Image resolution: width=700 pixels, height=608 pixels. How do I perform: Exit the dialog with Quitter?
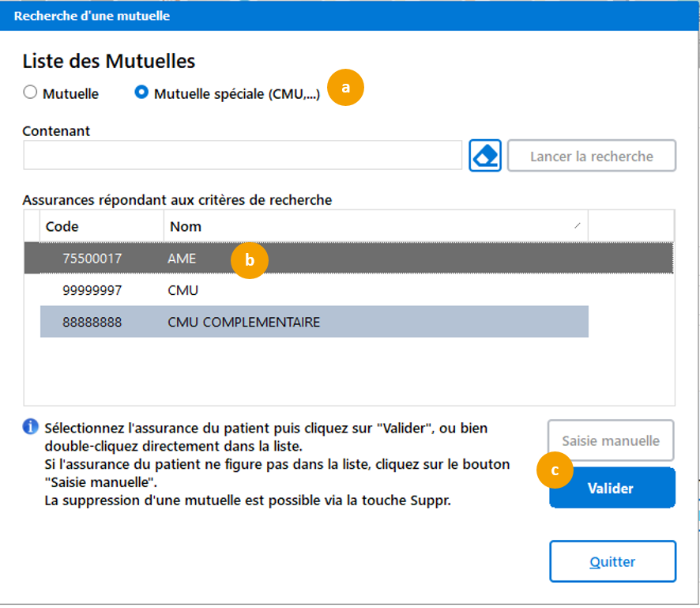[612, 561]
